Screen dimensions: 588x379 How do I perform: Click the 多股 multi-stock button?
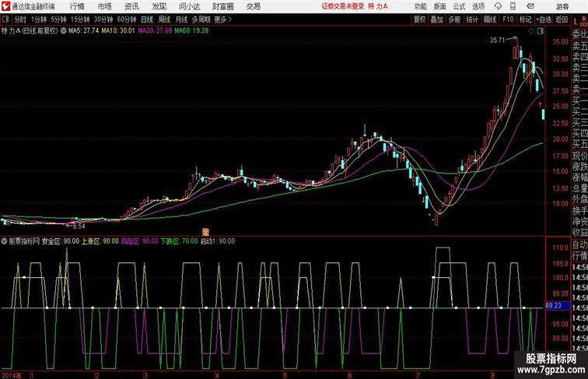(x=454, y=19)
